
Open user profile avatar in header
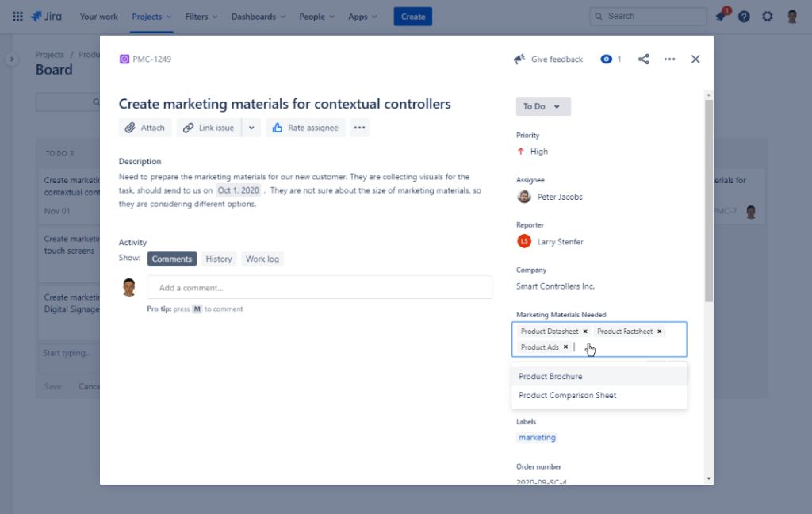tap(792, 17)
